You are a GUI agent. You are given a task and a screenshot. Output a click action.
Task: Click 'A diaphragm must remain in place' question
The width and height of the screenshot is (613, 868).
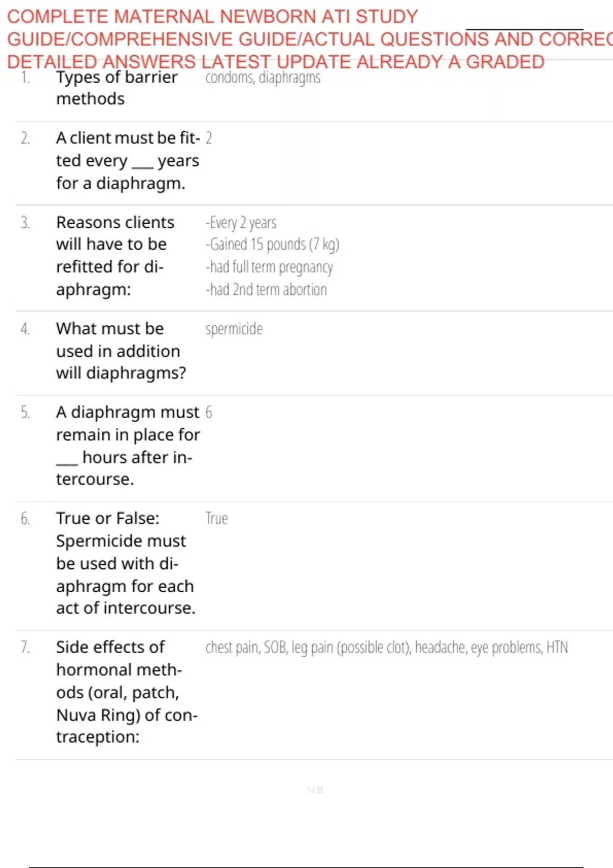[127, 445]
